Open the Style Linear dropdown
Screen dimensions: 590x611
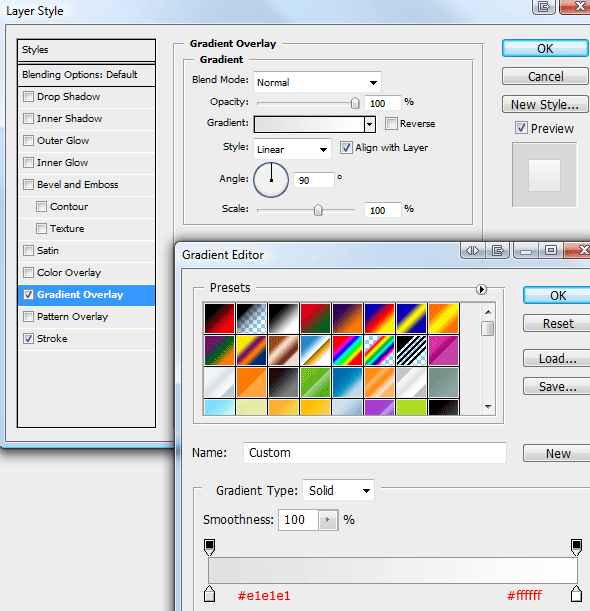tap(292, 149)
